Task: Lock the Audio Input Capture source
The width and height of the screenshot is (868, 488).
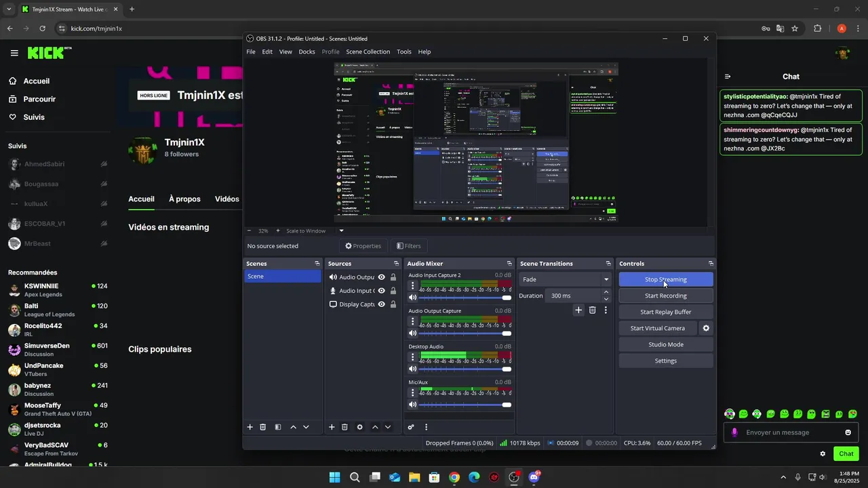Action: (393, 291)
